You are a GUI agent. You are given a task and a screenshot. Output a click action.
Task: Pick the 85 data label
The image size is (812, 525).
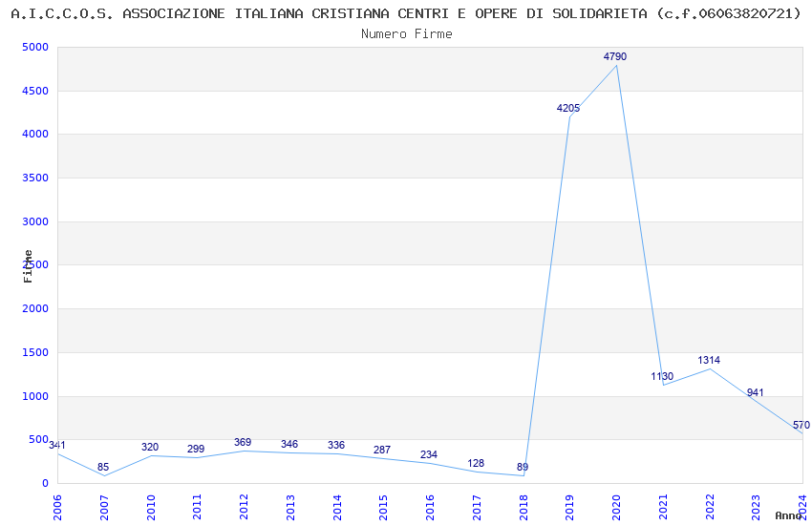(x=103, y=467)
